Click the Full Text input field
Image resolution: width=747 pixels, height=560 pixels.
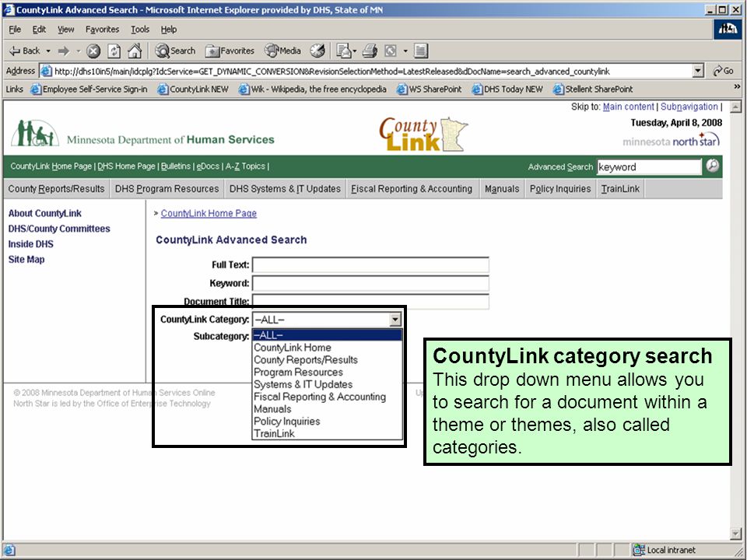click(370, 264)
